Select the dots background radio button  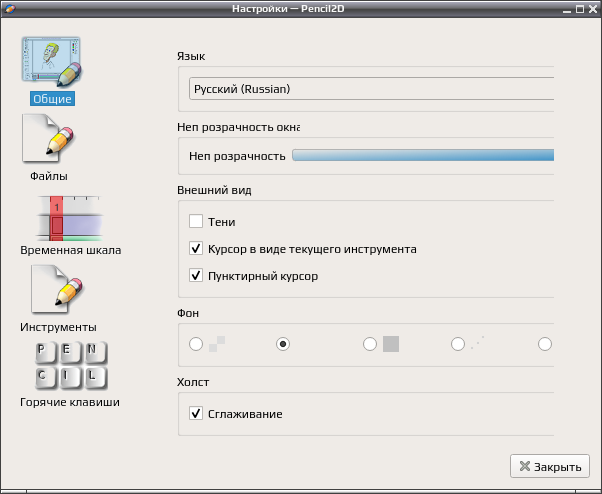[458, 344]
